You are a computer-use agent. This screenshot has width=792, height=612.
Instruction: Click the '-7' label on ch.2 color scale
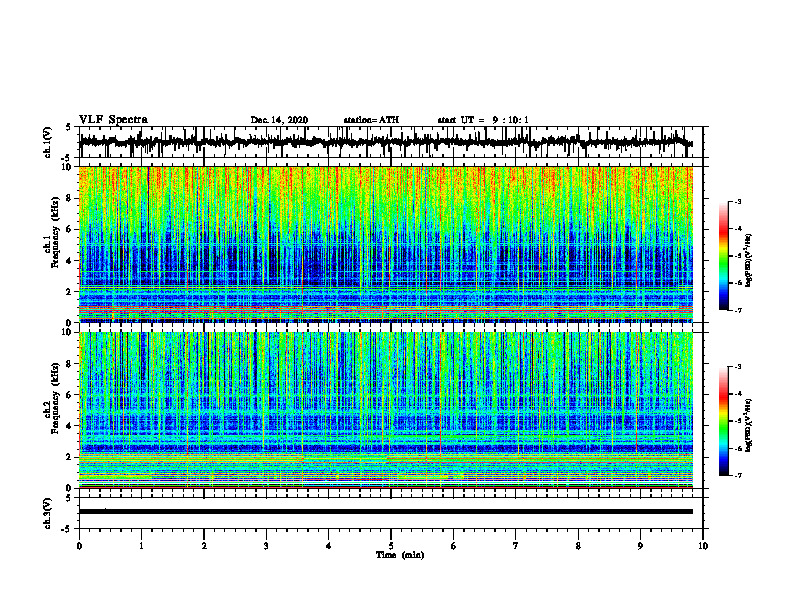coord(737,475)
